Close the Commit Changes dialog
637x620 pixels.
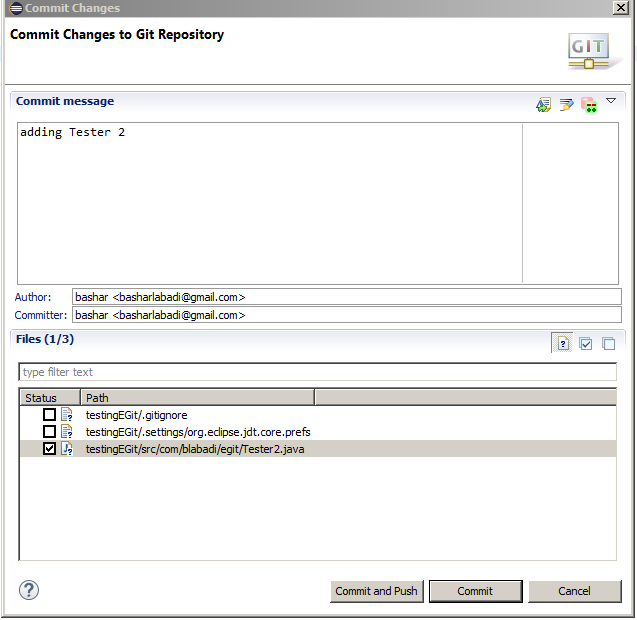[x=621, y=7]
